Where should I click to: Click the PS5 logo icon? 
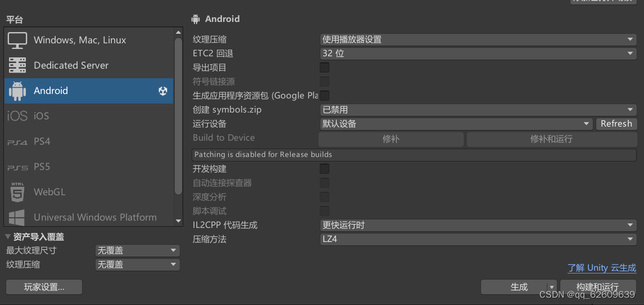[17, 167]
